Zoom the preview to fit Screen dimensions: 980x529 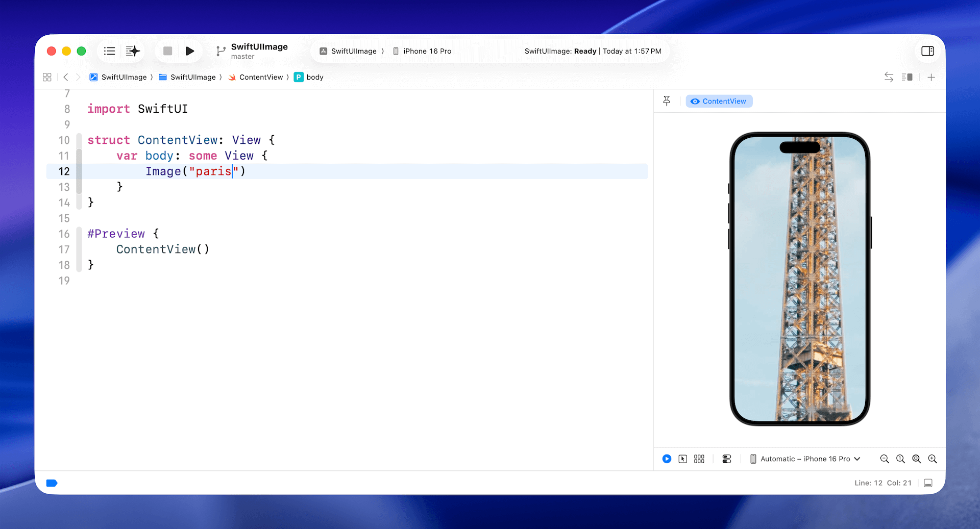click(916, 459)
